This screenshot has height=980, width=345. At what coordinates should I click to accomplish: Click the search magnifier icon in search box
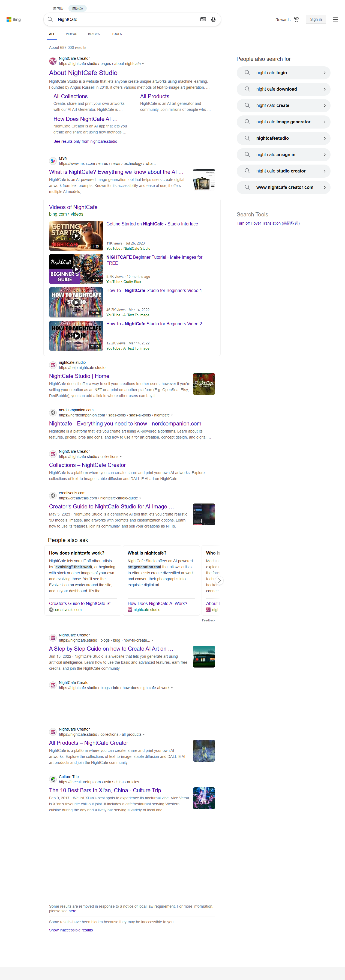pos(50,19)
